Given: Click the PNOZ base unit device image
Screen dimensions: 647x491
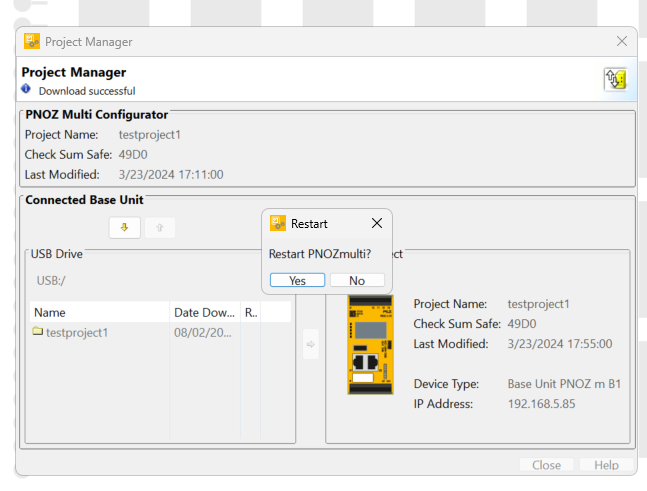Looking at the screenshot, I should click(370, 345).
